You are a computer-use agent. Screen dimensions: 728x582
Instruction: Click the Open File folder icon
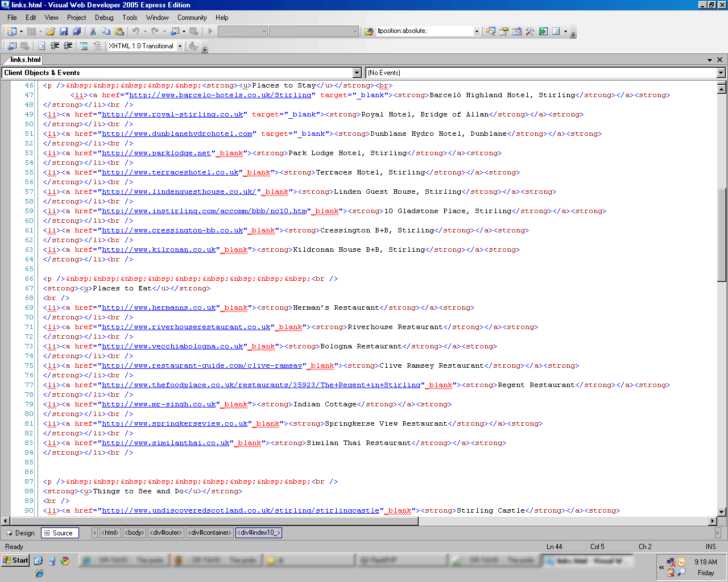[x=51, y=31]
